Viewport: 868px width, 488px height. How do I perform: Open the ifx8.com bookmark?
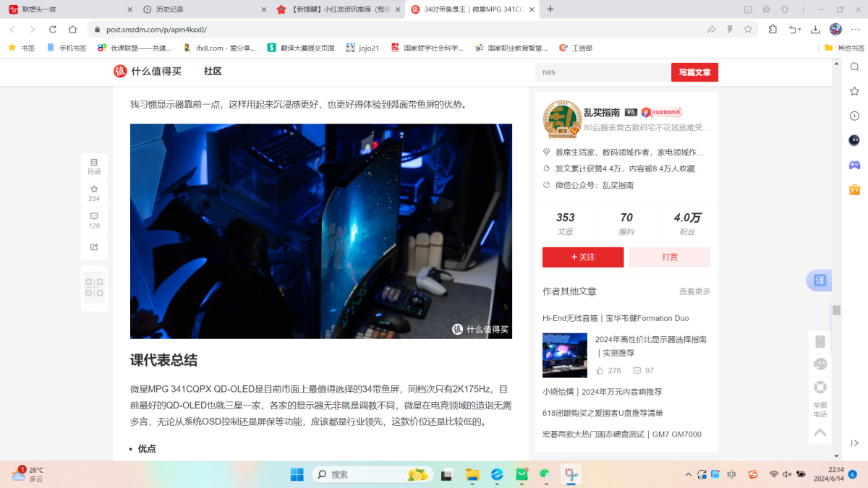click(220, 48)
